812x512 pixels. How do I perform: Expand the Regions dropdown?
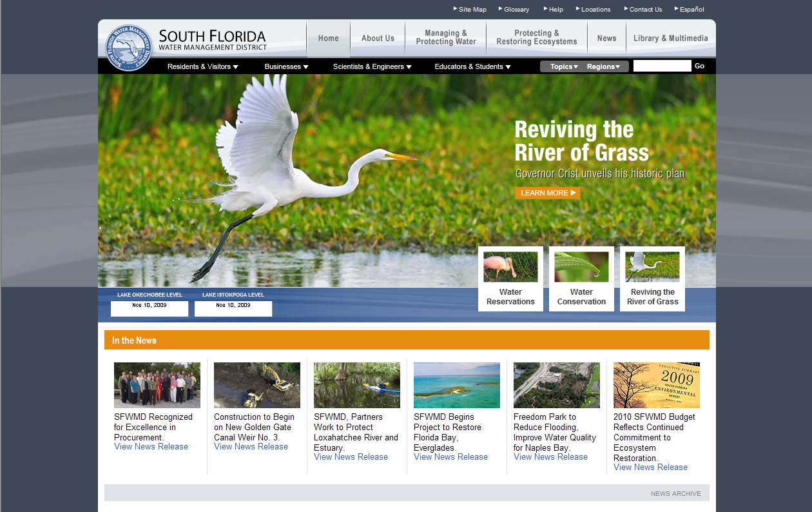603,66
